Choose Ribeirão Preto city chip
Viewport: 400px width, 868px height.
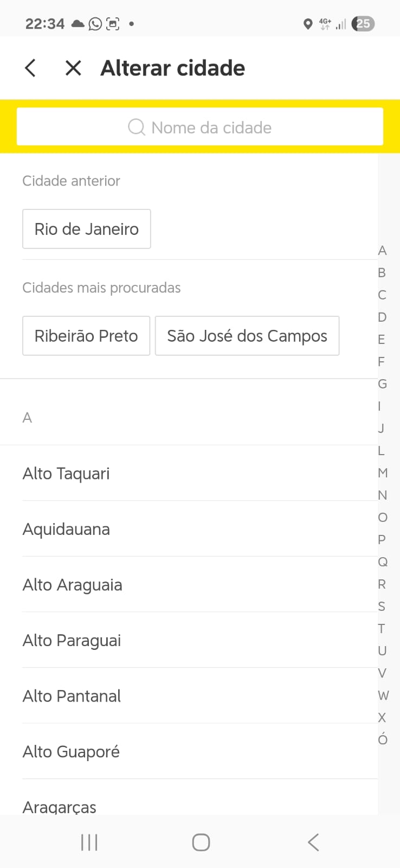[86, 336]
